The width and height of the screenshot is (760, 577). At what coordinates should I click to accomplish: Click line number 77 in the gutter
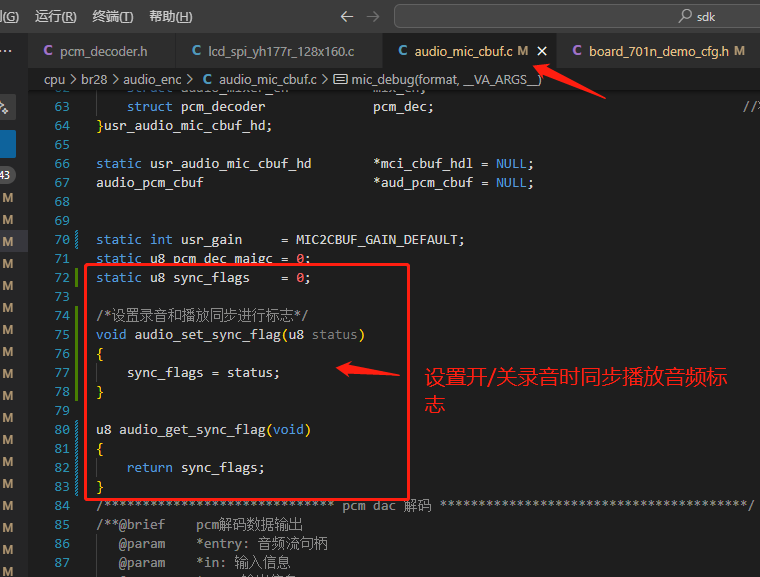[62, 372]
